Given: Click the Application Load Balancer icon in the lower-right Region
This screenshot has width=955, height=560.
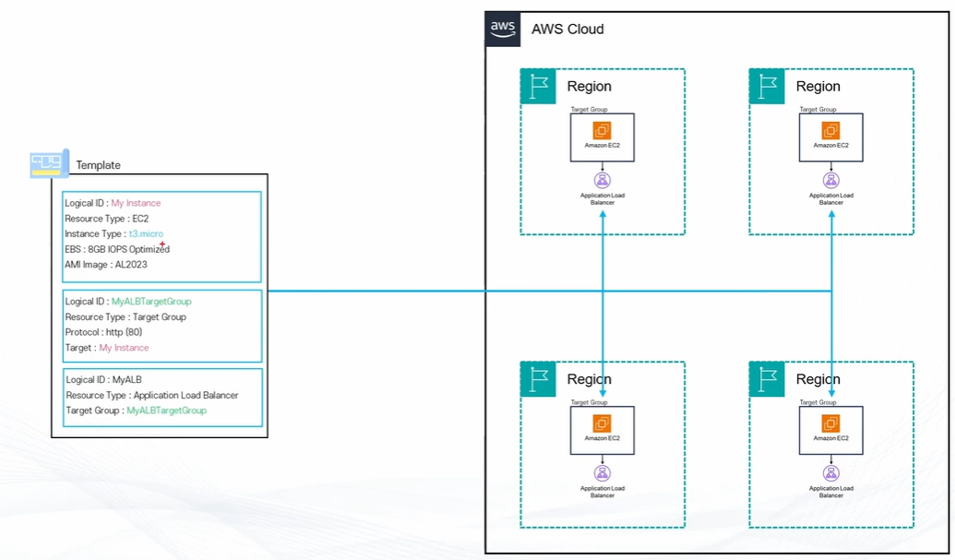Looking at the screenshot, I should (x=831, y=473).
